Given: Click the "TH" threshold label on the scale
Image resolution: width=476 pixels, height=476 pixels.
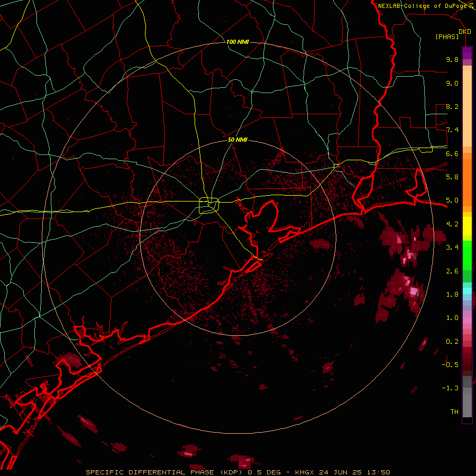Looking at the screenshot, I should pos(454,412).
